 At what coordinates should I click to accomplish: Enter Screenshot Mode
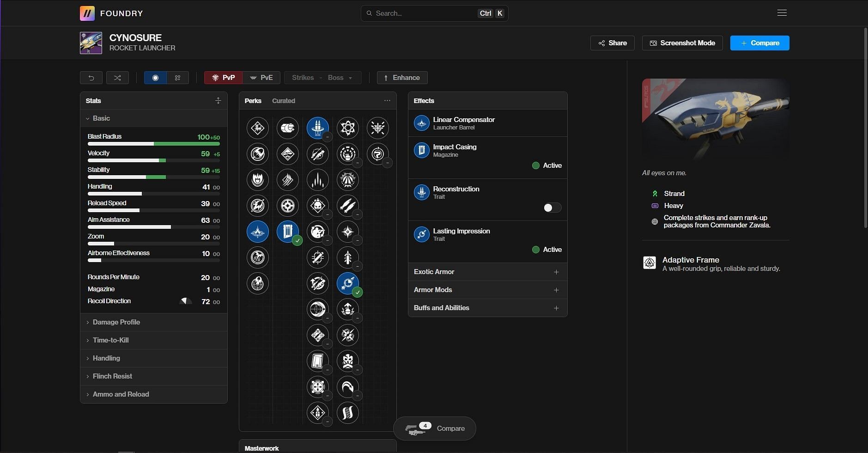click(x=682, y=43)
